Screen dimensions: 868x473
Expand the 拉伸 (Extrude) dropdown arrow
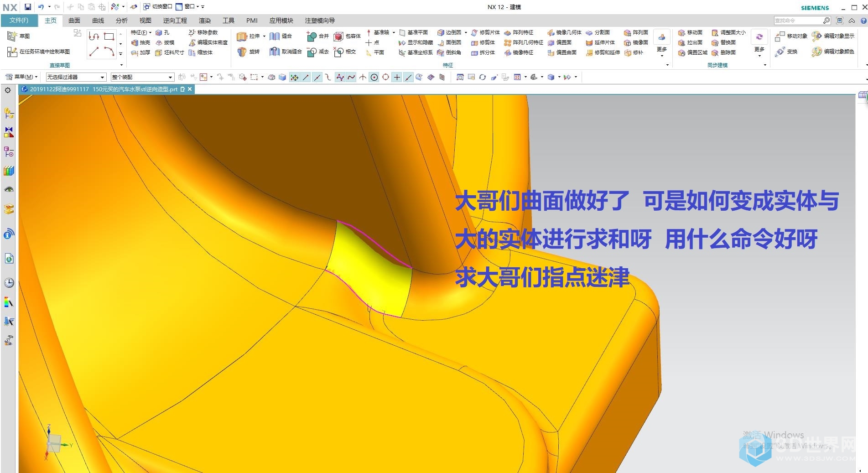[x=264, y=36]
